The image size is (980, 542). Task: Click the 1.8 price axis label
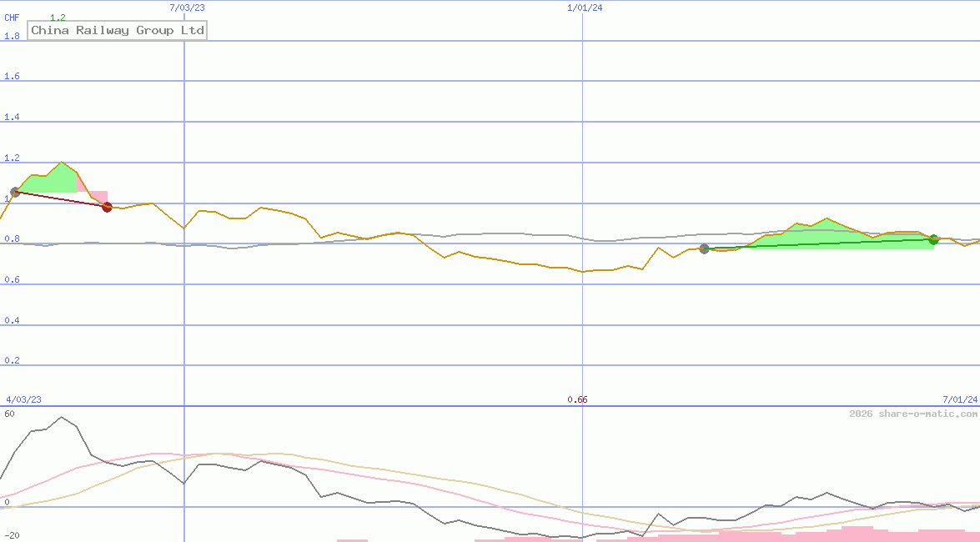click(12, 36)
